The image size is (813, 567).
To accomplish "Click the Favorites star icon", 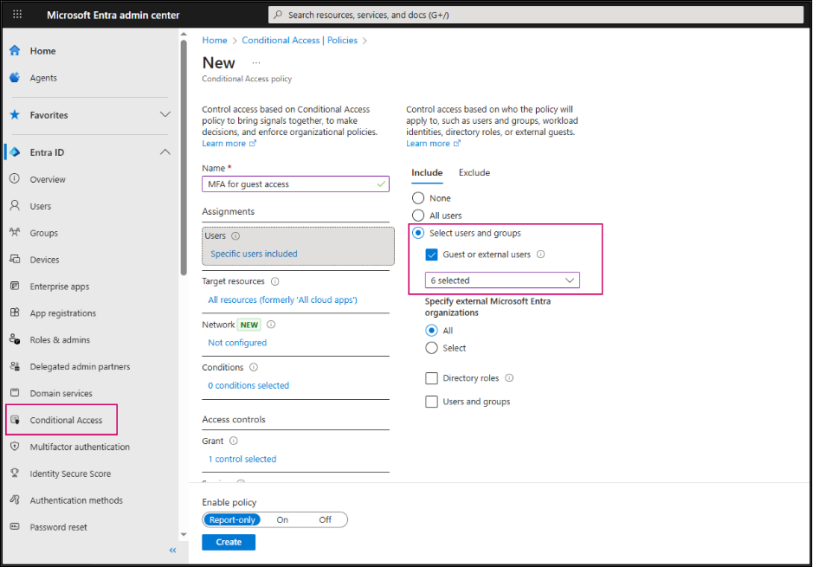I will [15, 115].
